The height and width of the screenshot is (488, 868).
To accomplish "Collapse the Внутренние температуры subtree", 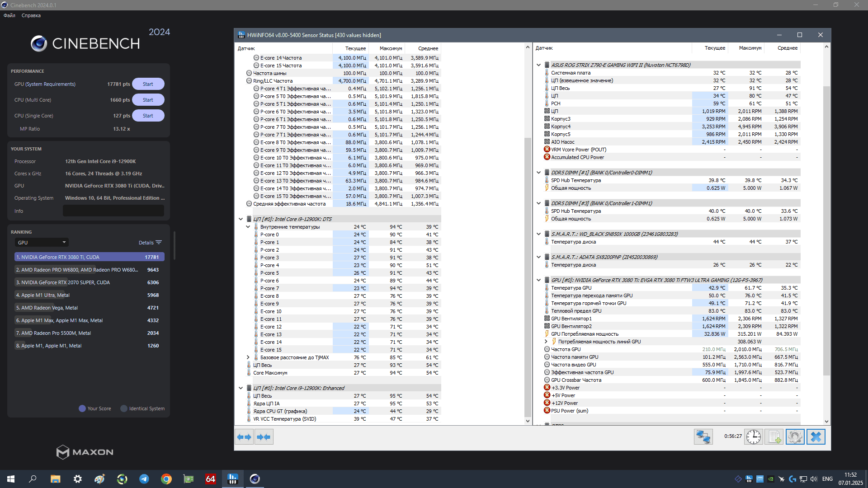I will [x=248, y=227].
